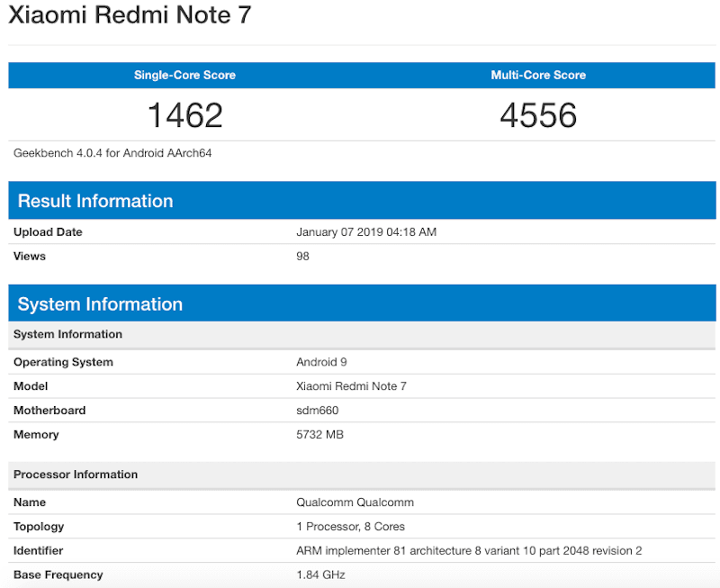720x588 pixels.
Task: Click the multi-core score value 4556
Action: (x=538, y=115)
